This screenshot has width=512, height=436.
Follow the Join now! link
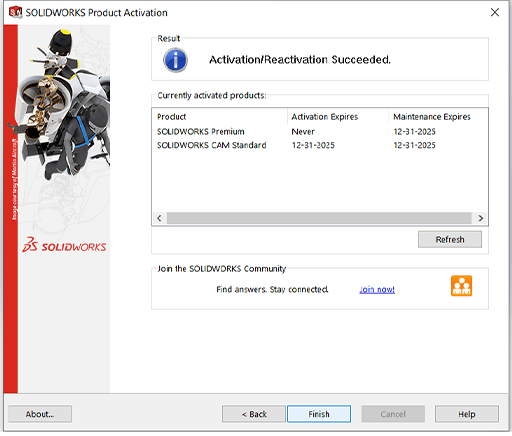[377, 289]
